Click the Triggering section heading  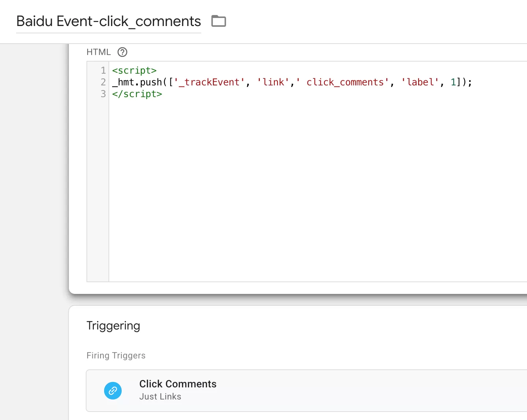[x=113, y=326]
